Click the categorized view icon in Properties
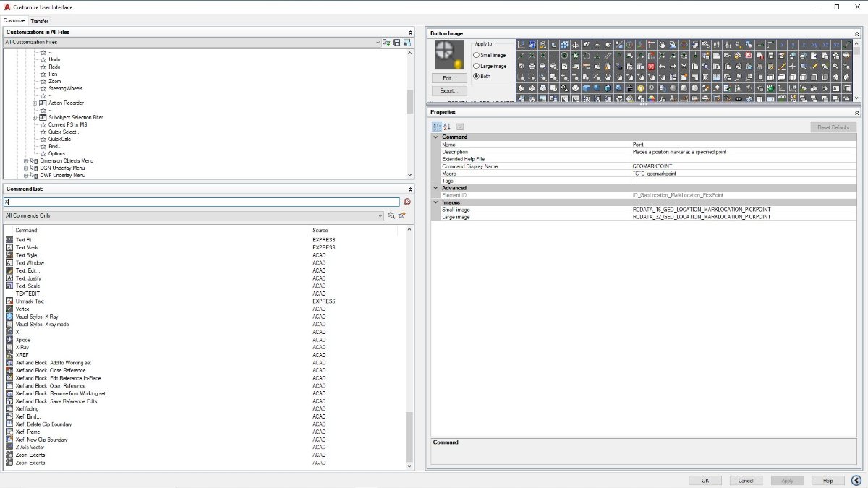 pyautogui.click(x=436, y=127)
